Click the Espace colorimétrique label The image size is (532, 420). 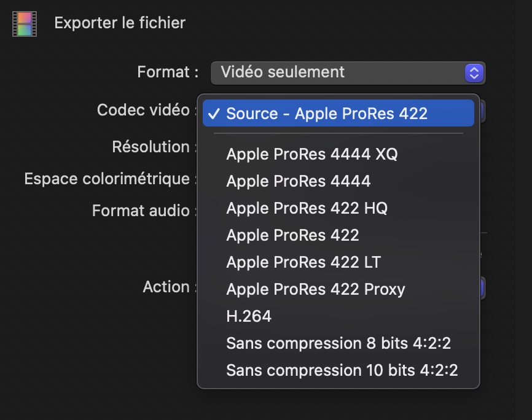click(x=107, y=179)
